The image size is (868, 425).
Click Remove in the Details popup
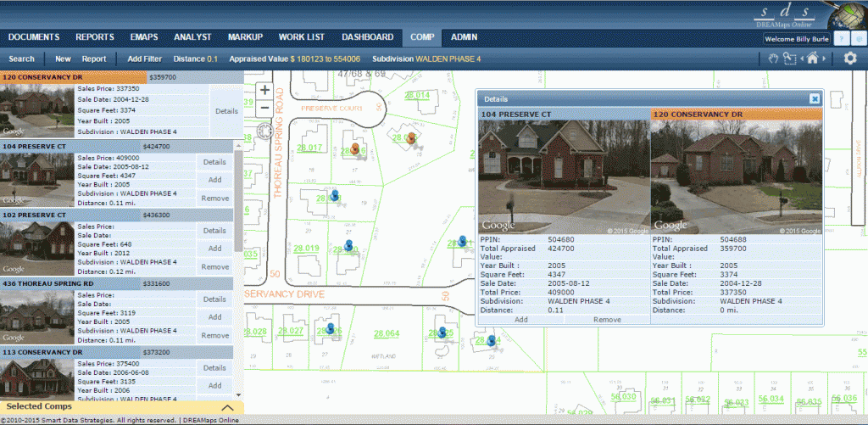pyautogui.click(x=607, y=320)
